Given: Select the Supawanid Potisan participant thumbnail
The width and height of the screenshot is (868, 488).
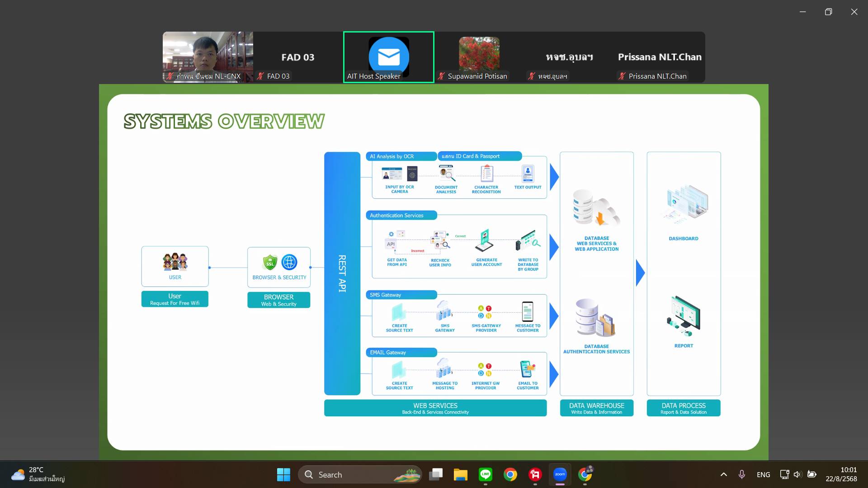Looking at the screenshot, I should (x=479, y=57).
